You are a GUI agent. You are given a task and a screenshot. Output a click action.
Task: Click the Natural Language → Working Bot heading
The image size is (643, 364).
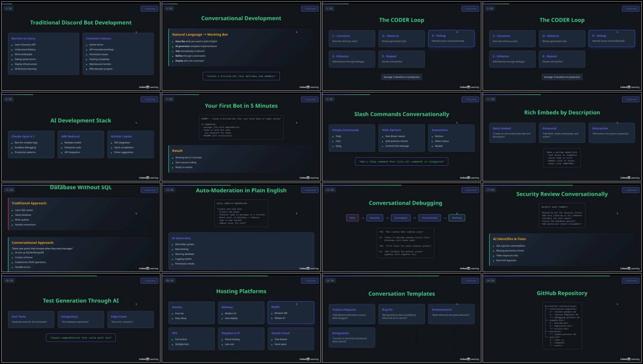tap(200, 35)
